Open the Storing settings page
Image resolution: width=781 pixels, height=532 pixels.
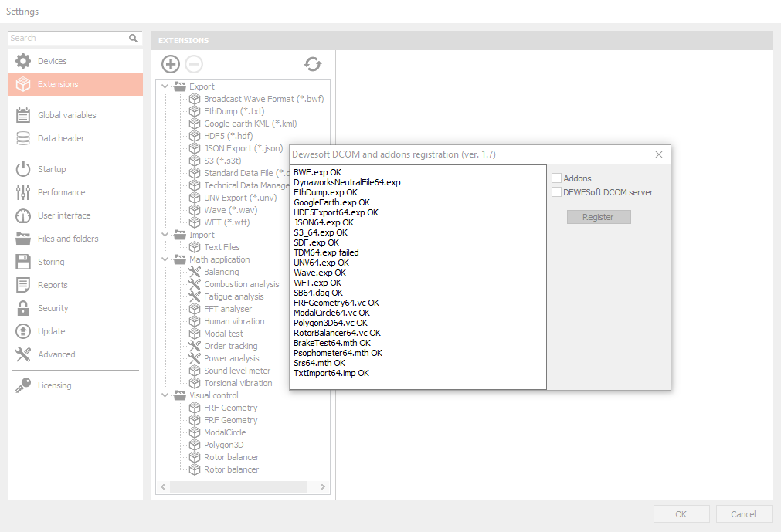(x=75, y=262)
